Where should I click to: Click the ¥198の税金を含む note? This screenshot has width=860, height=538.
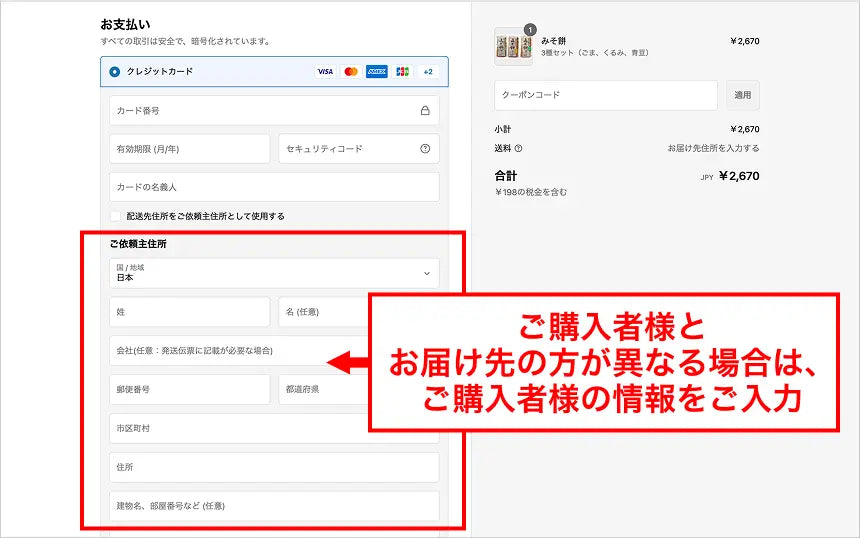[530, 192]
